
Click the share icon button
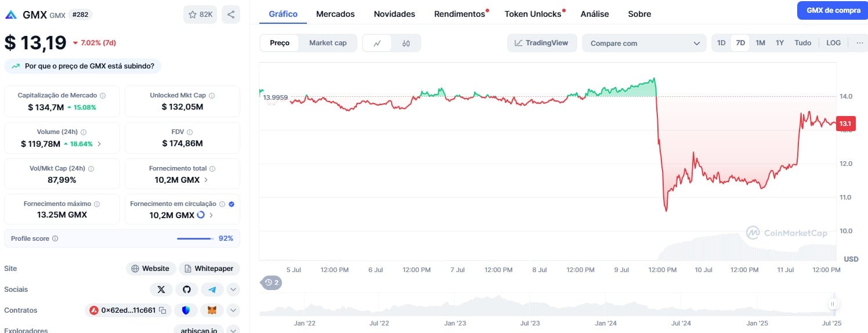tap(231, 15)
